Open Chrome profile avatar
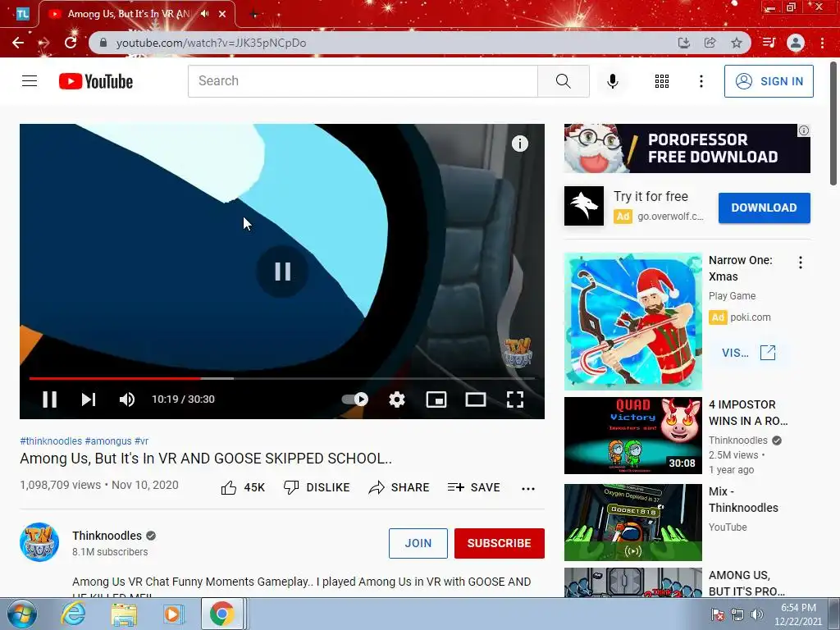The width and height of the screenshot is (840, 630). [796, 43]
